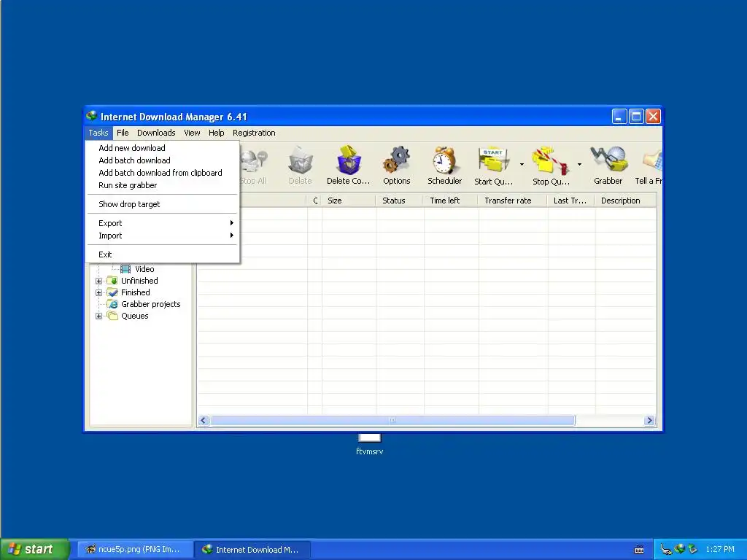Select the Queues folder icon
The width and height of the screenshot is (747, 560).
point(112,316)
